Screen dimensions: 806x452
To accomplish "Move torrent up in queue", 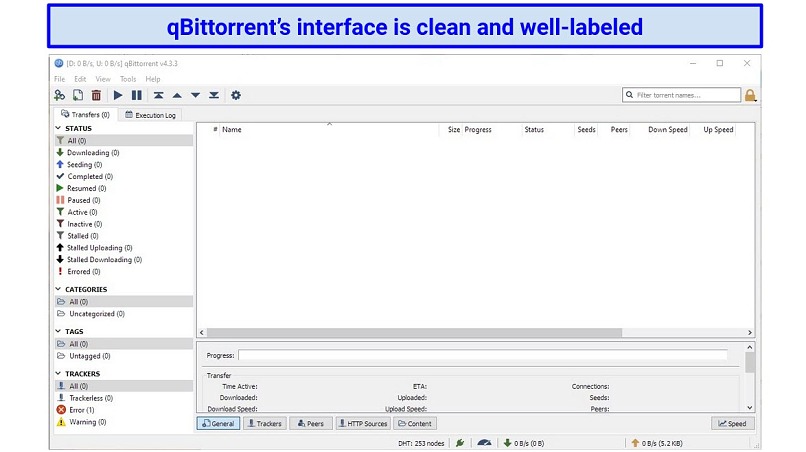I will tap(177, 95).
